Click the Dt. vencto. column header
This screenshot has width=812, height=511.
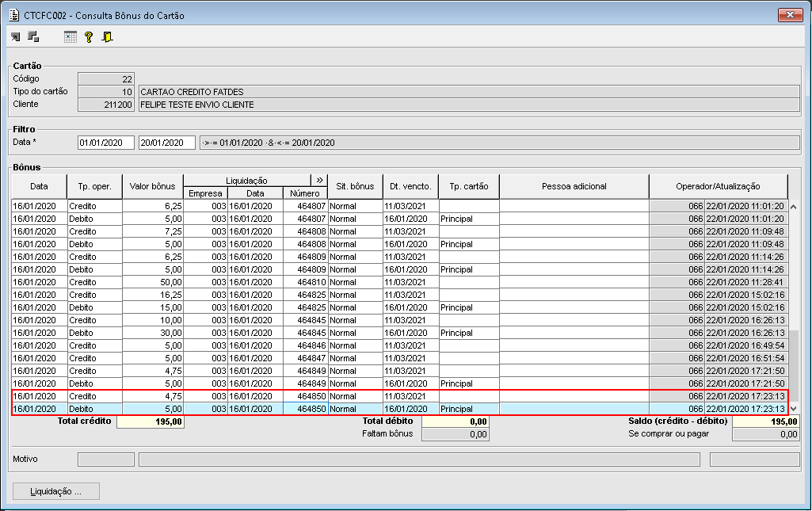pos(410,186)
